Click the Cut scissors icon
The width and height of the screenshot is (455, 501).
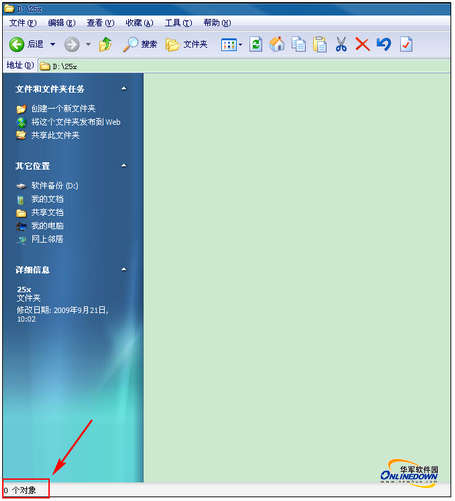click(341, 44)
